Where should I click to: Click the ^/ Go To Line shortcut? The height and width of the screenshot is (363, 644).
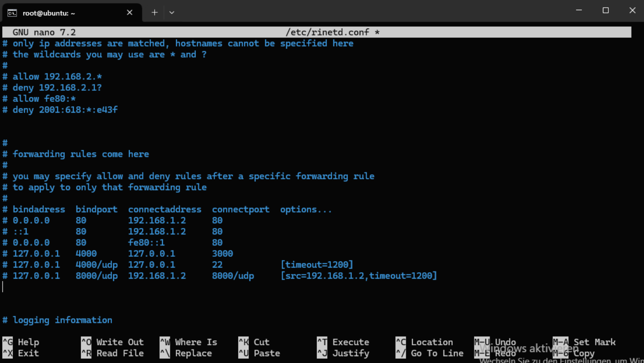click(x=429, y=353)
